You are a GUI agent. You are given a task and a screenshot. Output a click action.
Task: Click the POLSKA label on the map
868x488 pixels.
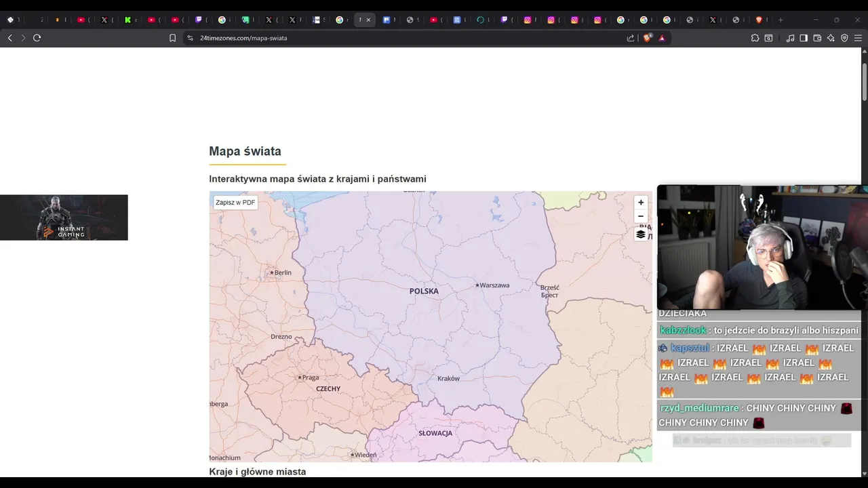pyautogui.click(x=424, y=291)
